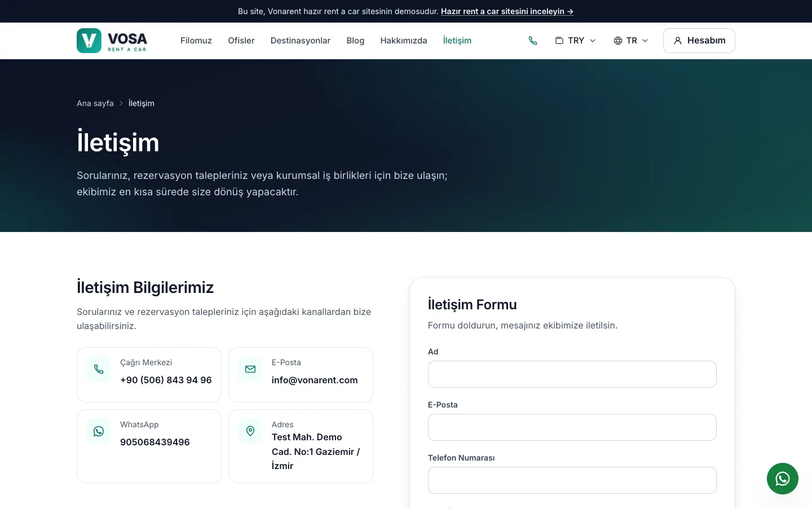Click the İletişim breadcrumb text
The height and width of the screenshot is (508, 812).
[x=142, y=103]
